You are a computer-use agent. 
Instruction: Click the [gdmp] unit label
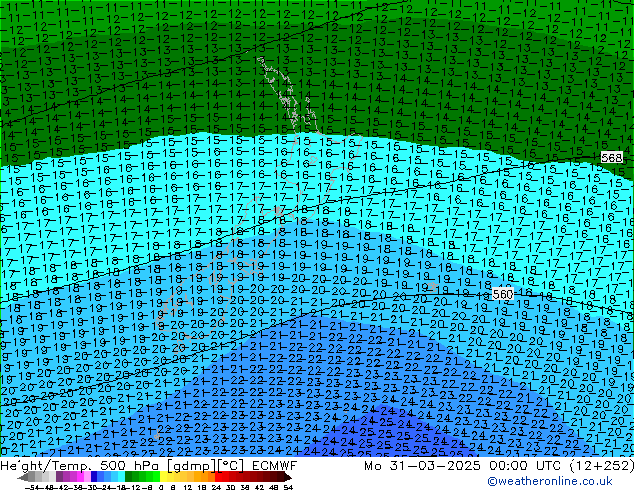(x=192, y=466)
